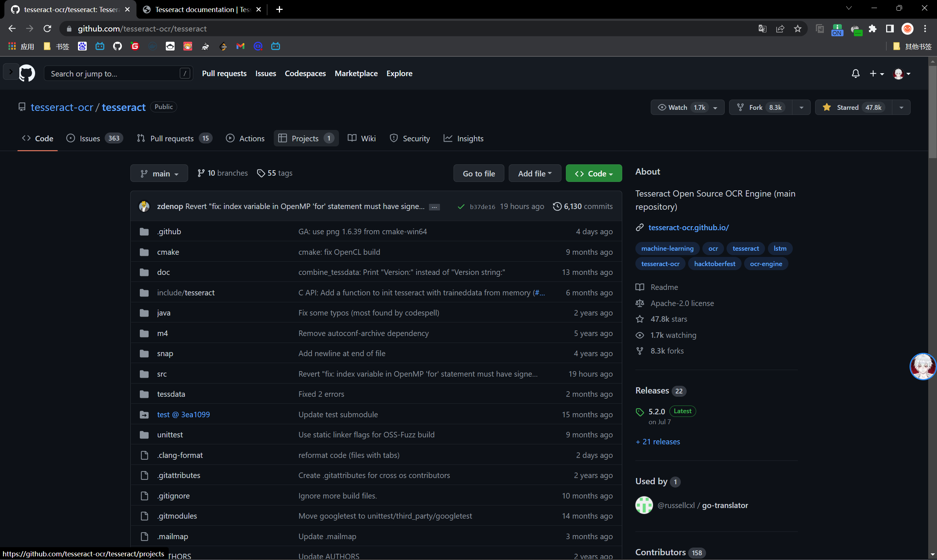Click the .clang-format file icon
Screen dimensions: 937x560
(x=144, y=455)
